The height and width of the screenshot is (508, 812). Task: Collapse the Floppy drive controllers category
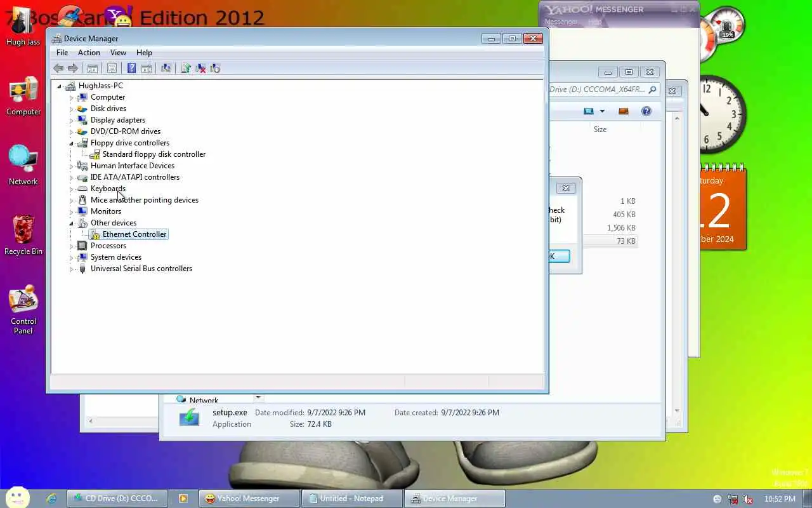(x=71, y=144)
